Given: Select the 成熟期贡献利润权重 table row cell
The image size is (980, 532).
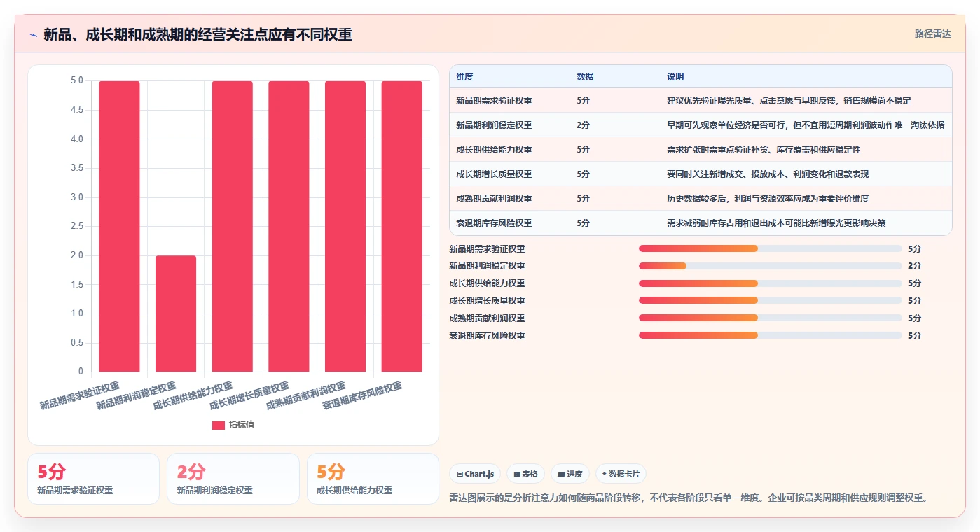Looking at the screenshot, I should click(x=494, y=199).
